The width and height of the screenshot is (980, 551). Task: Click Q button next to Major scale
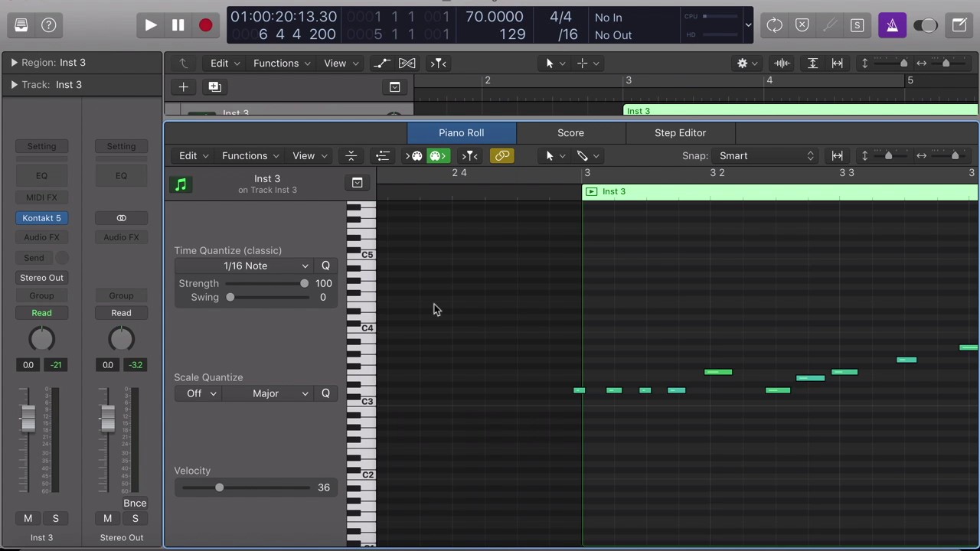(325, 394)
